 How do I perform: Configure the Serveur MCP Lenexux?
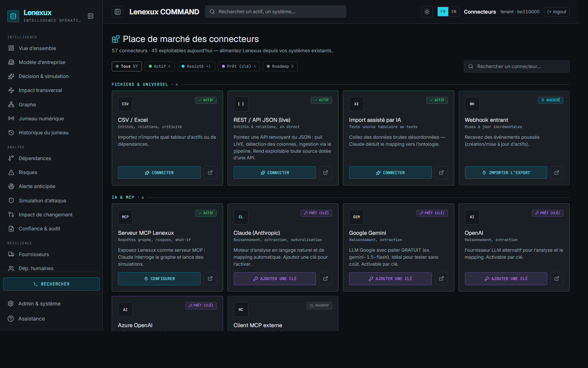(x=159, y=279)
